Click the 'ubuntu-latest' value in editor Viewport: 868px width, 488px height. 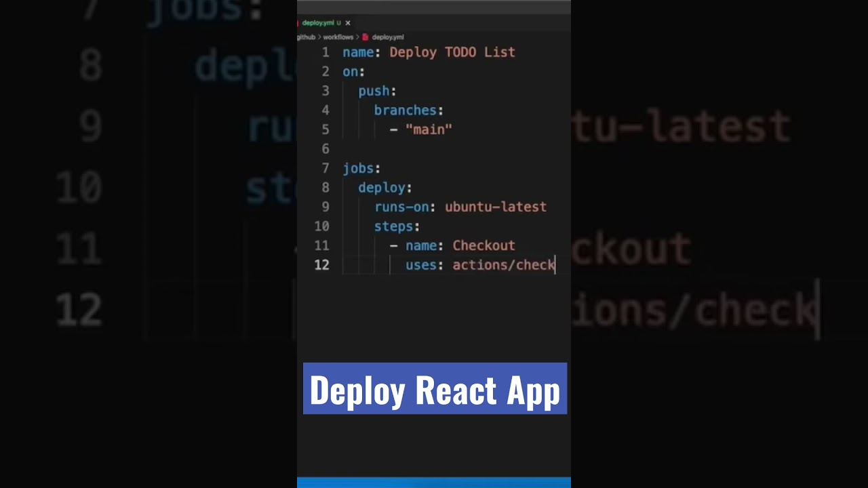coord(496,207)
